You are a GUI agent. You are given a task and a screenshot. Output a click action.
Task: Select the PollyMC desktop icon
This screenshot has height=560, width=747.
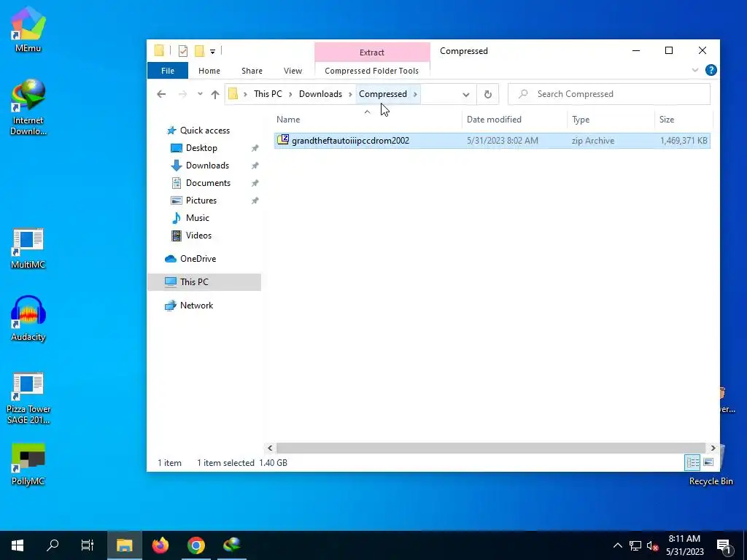28,464
